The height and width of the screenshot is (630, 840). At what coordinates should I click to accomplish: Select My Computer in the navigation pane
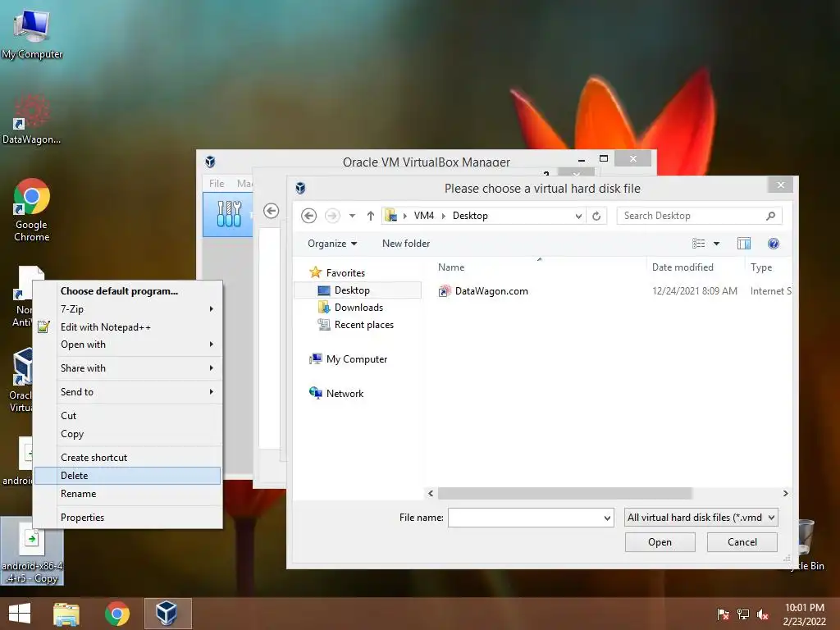[348, 359]
